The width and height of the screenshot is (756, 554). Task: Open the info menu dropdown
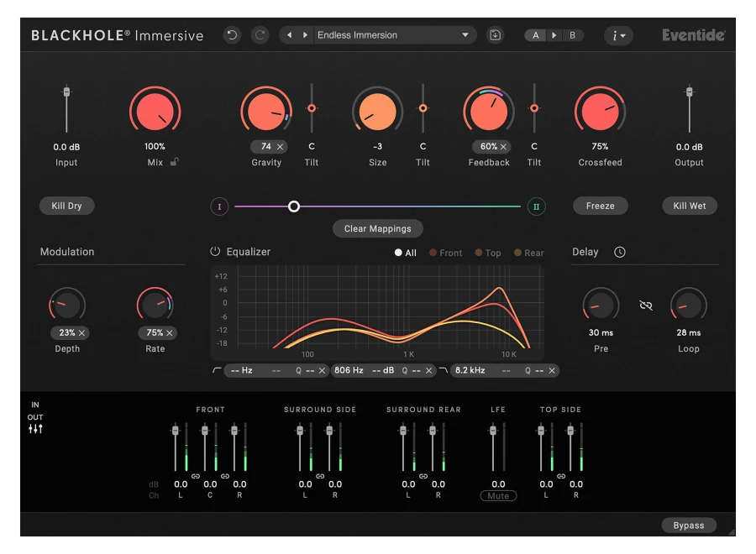618,35
